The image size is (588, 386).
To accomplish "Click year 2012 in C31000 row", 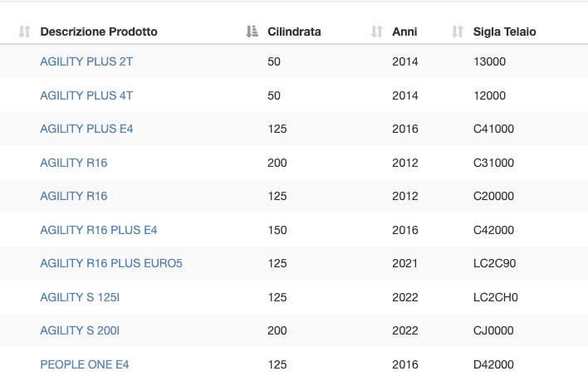I will (x=405, y=163).
